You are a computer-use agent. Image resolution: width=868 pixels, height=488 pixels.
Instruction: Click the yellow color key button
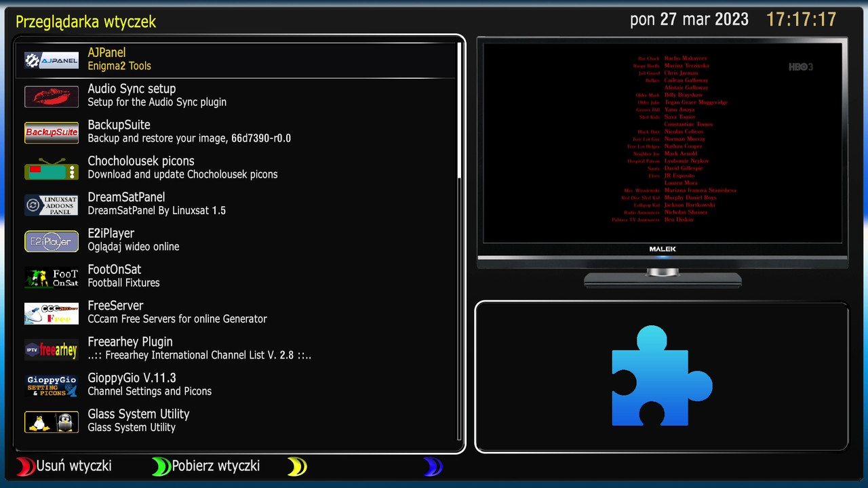tap(297, 466)
